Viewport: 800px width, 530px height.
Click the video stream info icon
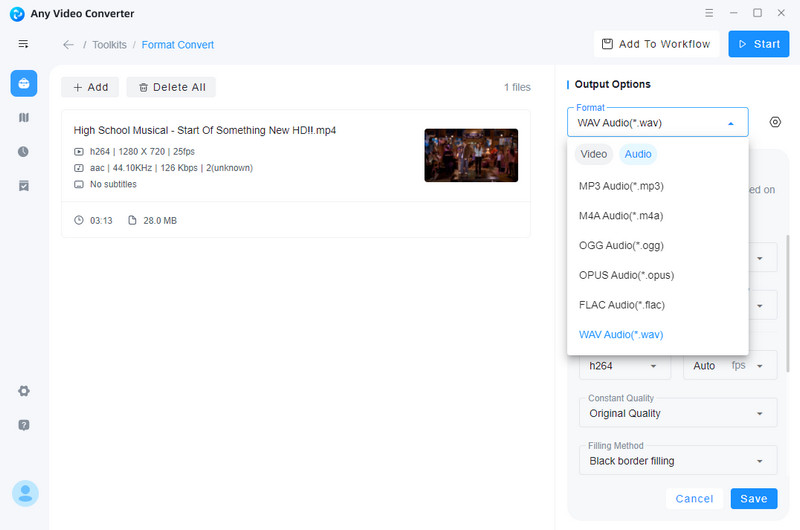tap(79, 152)
